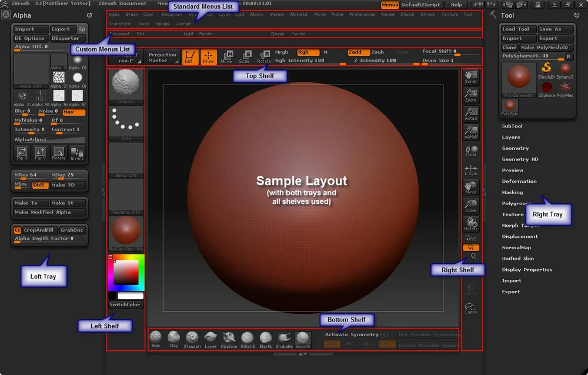This screenshot has height=375, width=588.
Task: Open the MatCap Red Wax material selector
Action: pyautogui.click(x=126, y=233)
